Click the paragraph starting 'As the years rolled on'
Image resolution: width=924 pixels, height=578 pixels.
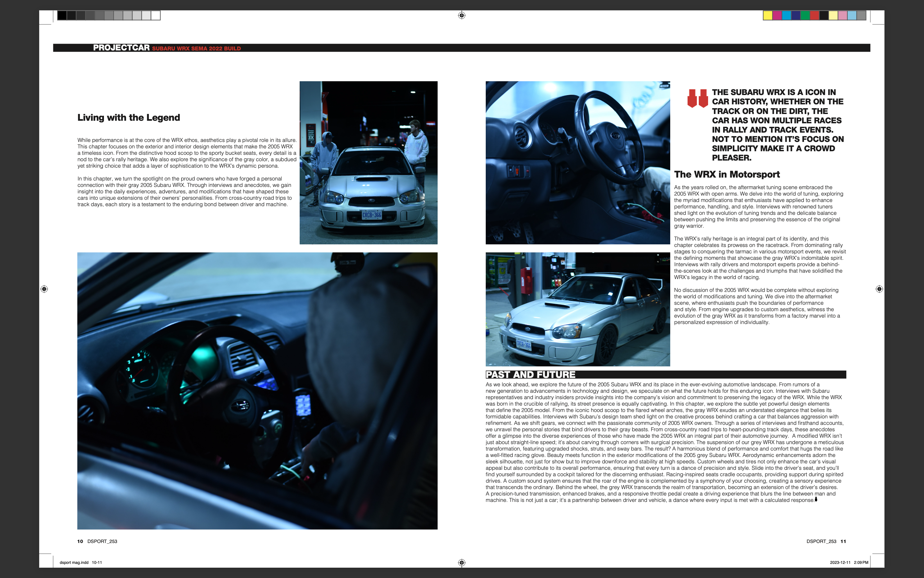(759, 206)
